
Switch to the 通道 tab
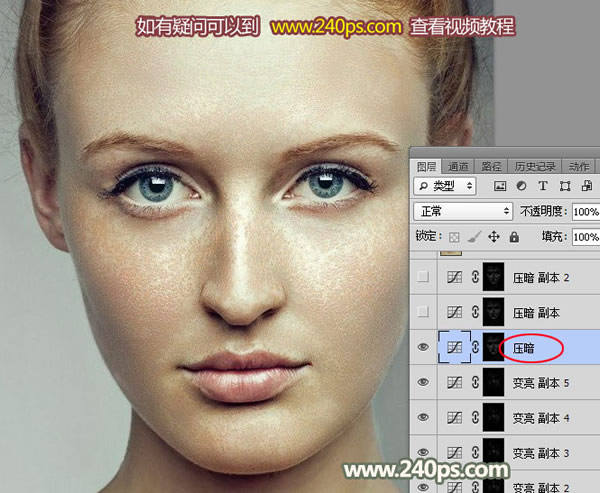click(458, 167)
